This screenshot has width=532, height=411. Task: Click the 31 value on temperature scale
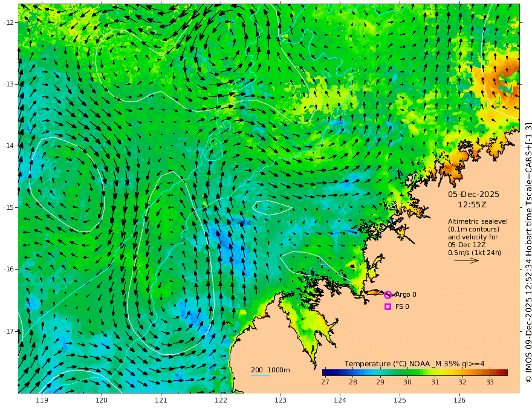pyautogui.click(x=435, y=382)
